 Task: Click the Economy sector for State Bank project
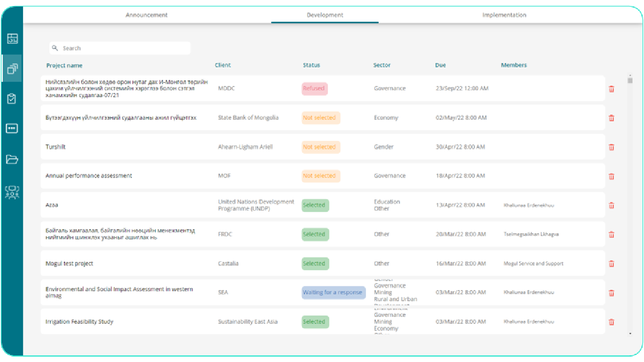tap(386, 118)
